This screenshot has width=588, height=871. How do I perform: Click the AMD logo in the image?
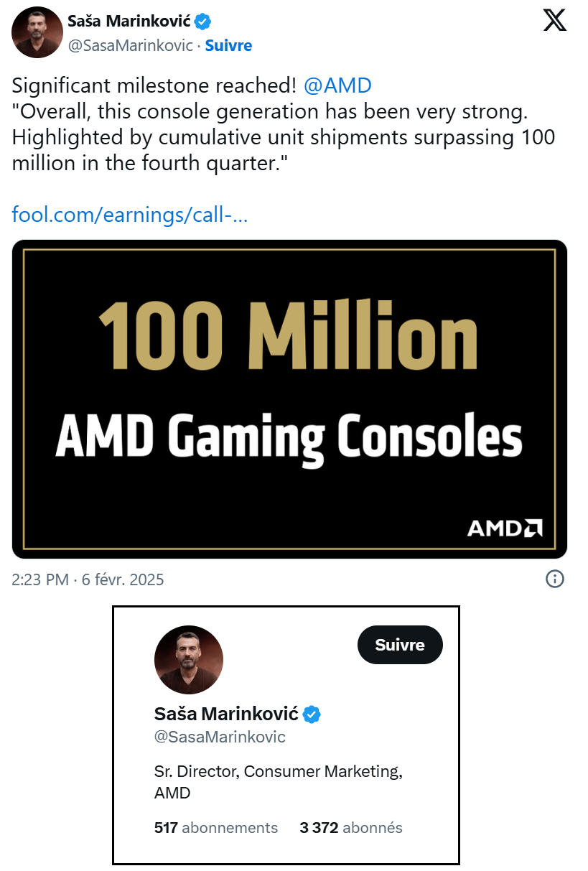click(505, 528)
